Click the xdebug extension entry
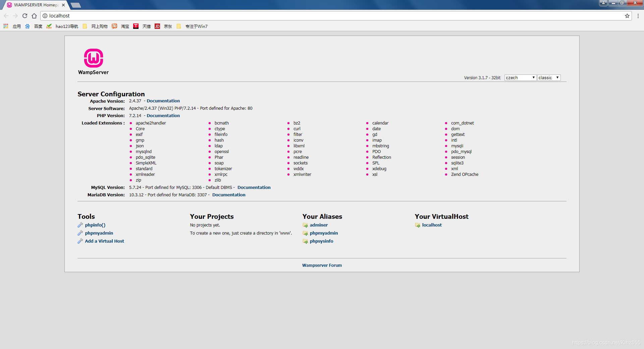The height and width of the screenshot is (349, 644). 379,168
